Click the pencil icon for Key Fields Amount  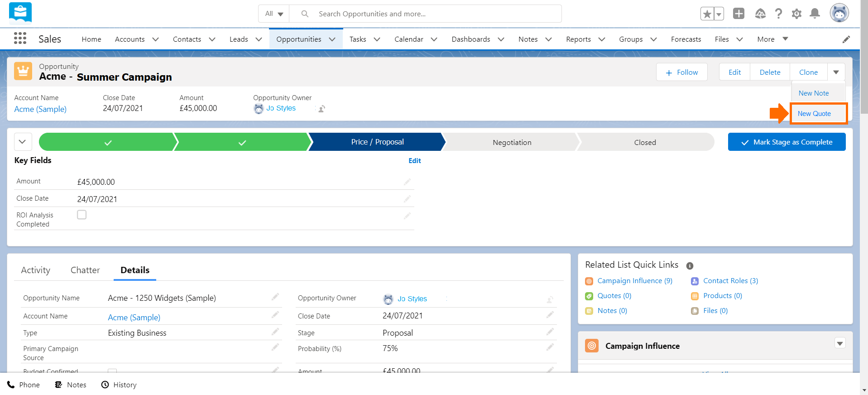[407, 182]
